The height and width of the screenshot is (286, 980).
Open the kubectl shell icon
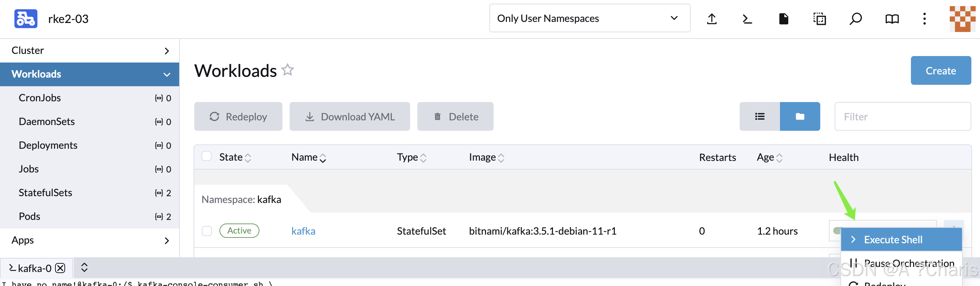(x=747, y=19)
